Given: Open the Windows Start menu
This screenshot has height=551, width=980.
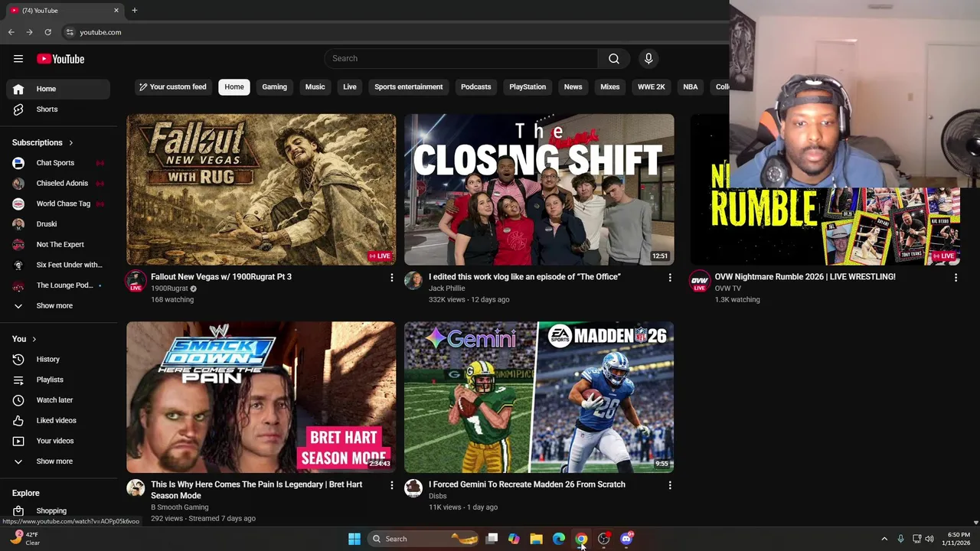Looking at the screenshot, I should click(354, 539).
